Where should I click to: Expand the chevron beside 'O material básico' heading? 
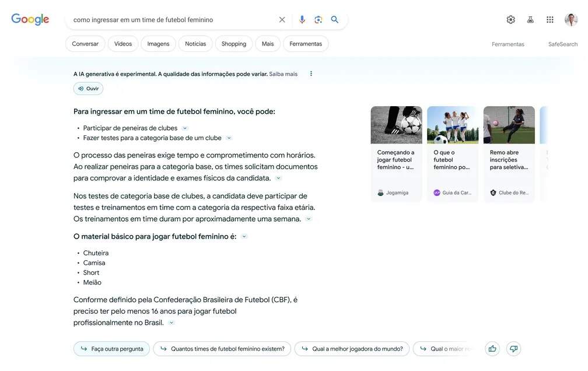pos(244,237)
